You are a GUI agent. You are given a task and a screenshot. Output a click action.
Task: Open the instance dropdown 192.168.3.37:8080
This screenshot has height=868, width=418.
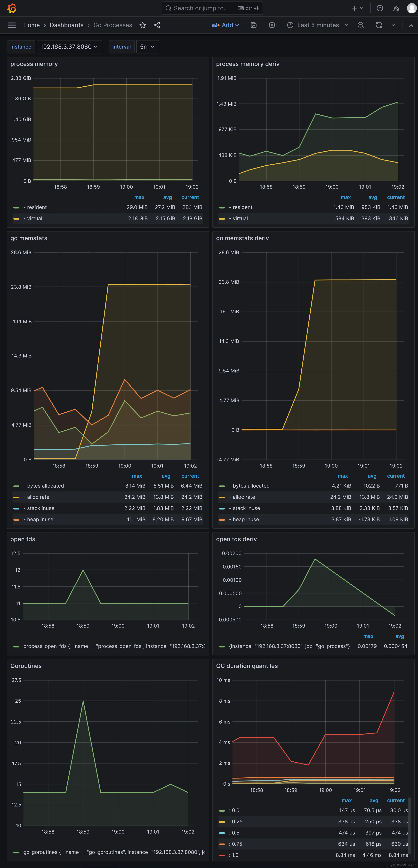(69, 46)
